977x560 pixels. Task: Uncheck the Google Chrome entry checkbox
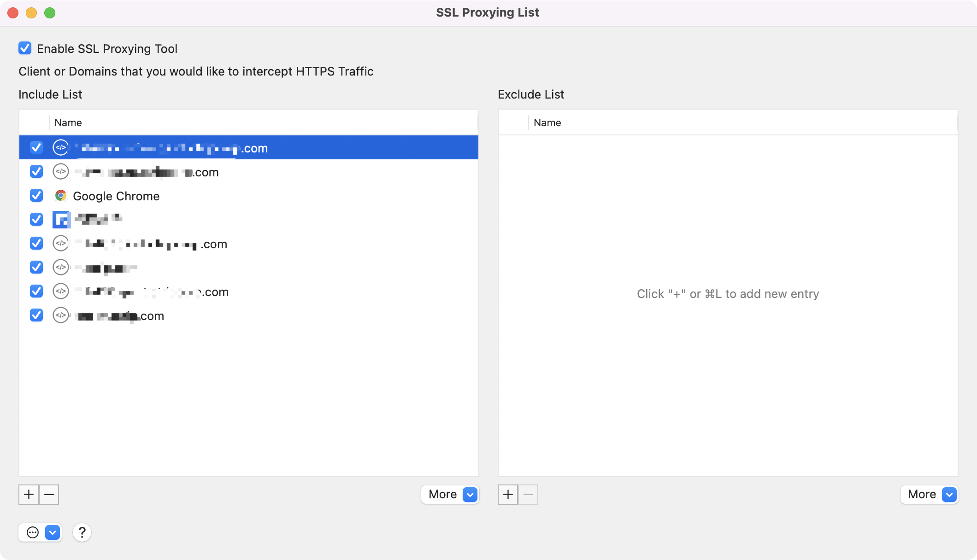[x=36, y=196]
